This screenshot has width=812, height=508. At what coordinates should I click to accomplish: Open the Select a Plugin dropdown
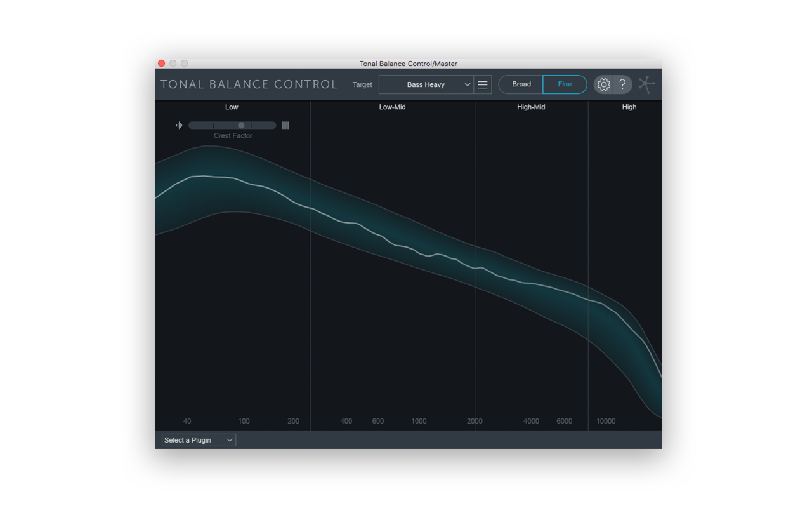(x=199, y=440)
